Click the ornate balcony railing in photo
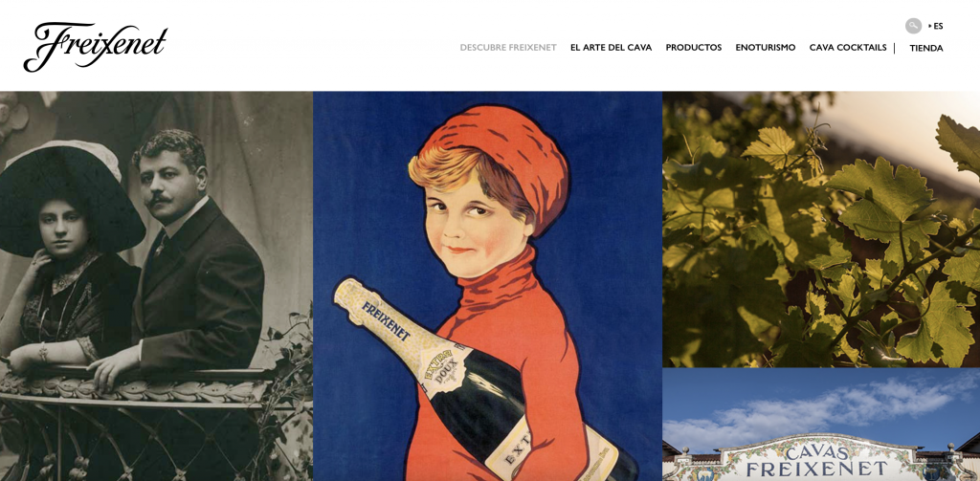Screen dimensions: 980x481 (144, 425)
